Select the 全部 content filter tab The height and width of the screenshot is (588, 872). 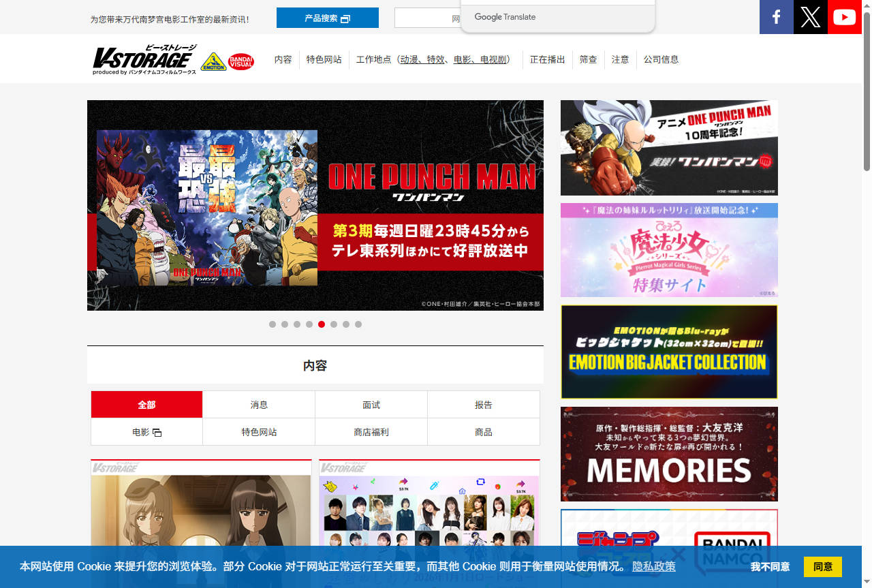146,405
